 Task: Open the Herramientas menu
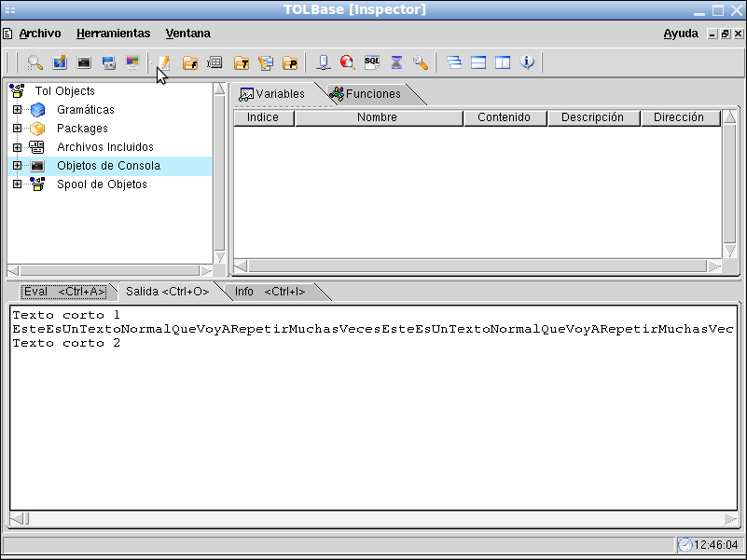pyautogui.click(x=113, y=34)
